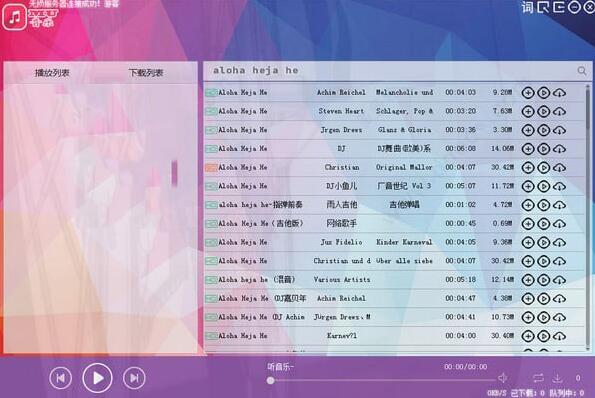The width and height of the screenshot is (595, 398).
Task: Start playback with the play button
Action: (x=98, y=378)
